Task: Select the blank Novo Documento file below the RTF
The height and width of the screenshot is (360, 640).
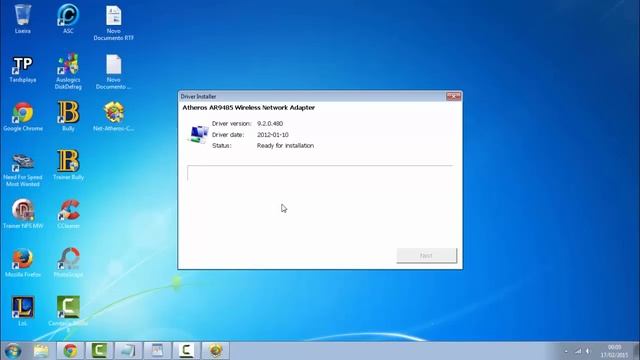Action: 113,71
